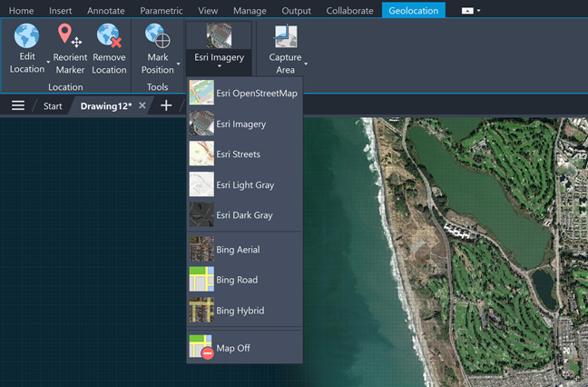Select the Esri Dark Gray map style
The height and width of the screenshot is (387, 588).
click(x=244, y=214)
